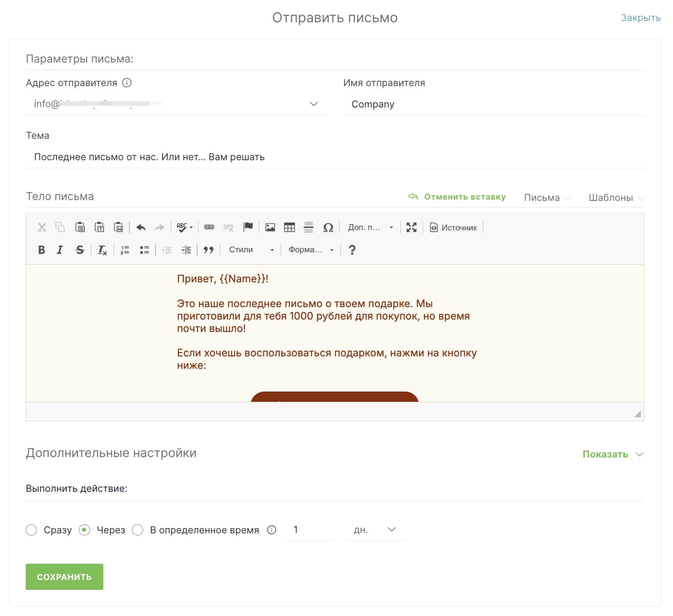673x616 pixels.
Task: Click the paragraph starting Если хочешь воспользоваться
Action: [327, 359]
